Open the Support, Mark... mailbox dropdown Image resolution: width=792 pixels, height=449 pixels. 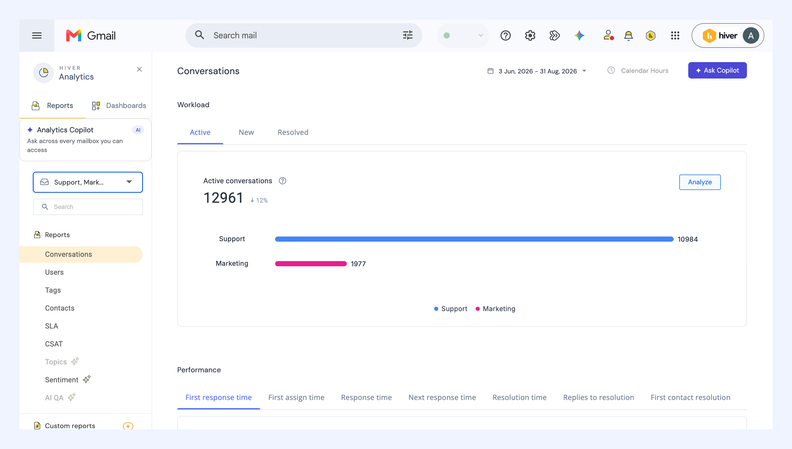point(88,182)
